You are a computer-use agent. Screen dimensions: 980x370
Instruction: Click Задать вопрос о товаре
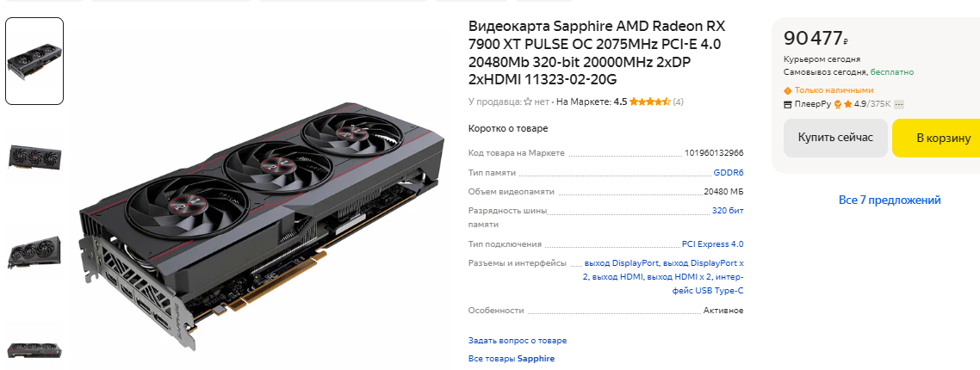coord(518,341)
